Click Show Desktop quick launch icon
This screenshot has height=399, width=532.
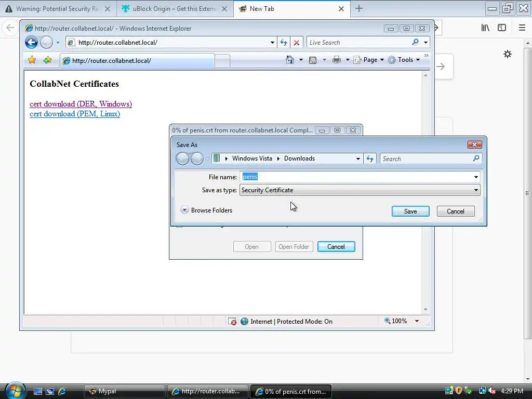(37, 391)
